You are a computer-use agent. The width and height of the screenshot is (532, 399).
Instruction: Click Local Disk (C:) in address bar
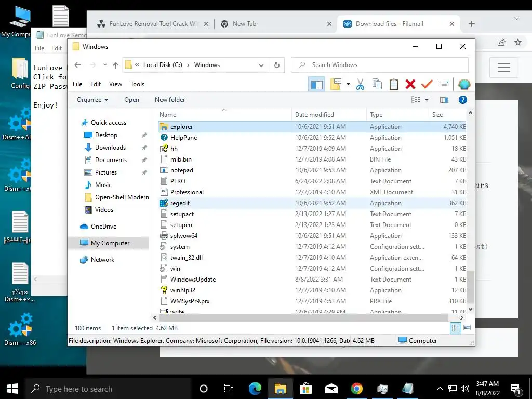click(x=163, y=65)
